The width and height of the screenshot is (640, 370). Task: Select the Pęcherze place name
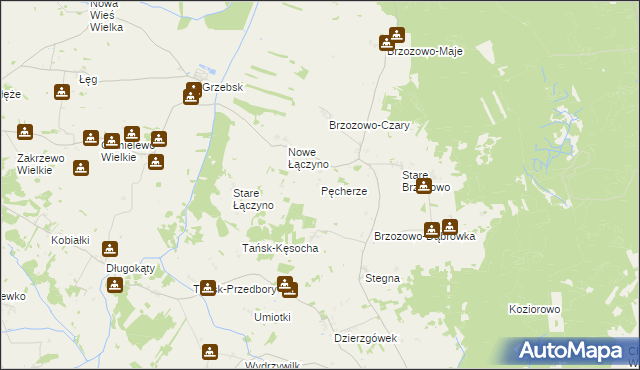point(344,191)
